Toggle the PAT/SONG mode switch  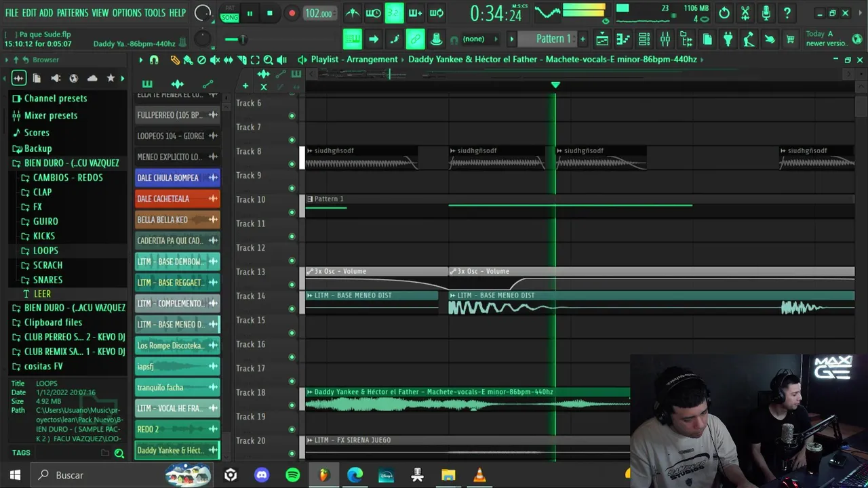click(x=230, y=14)
